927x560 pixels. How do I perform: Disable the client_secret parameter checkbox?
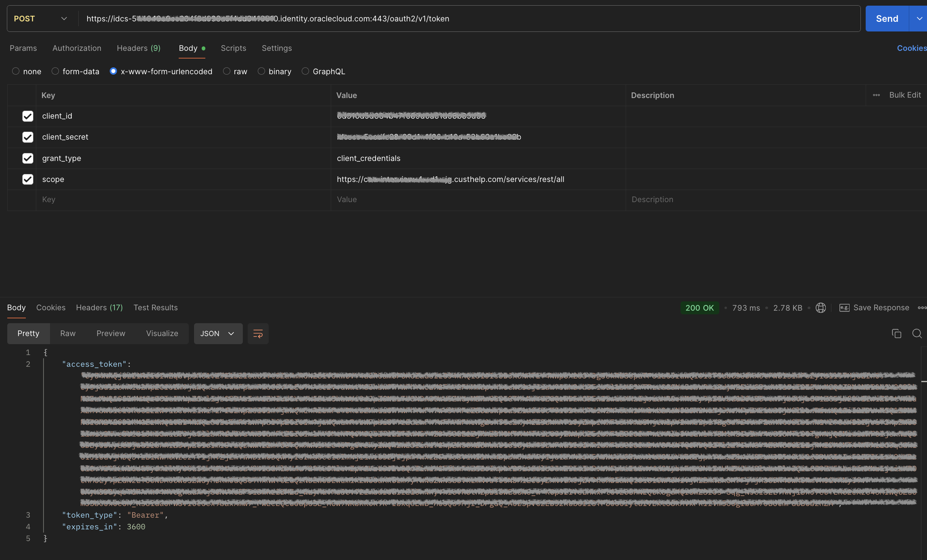pyautogui.click(x=27, y=137)
